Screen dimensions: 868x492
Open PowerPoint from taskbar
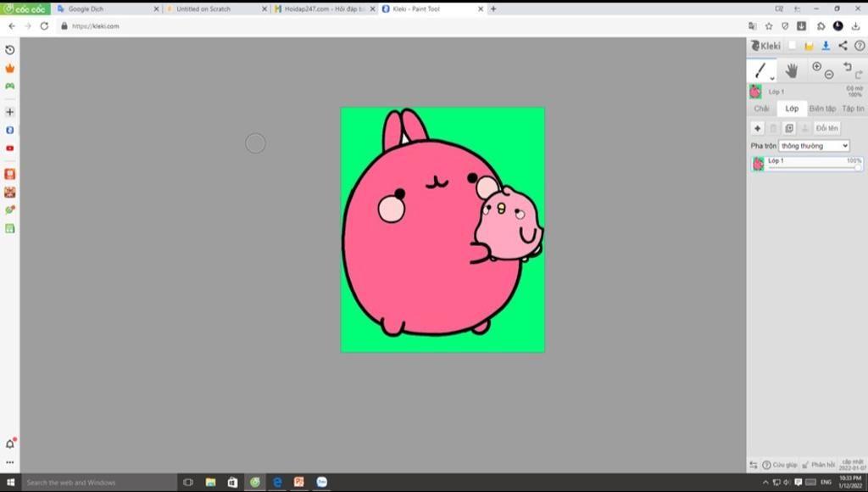299,483
